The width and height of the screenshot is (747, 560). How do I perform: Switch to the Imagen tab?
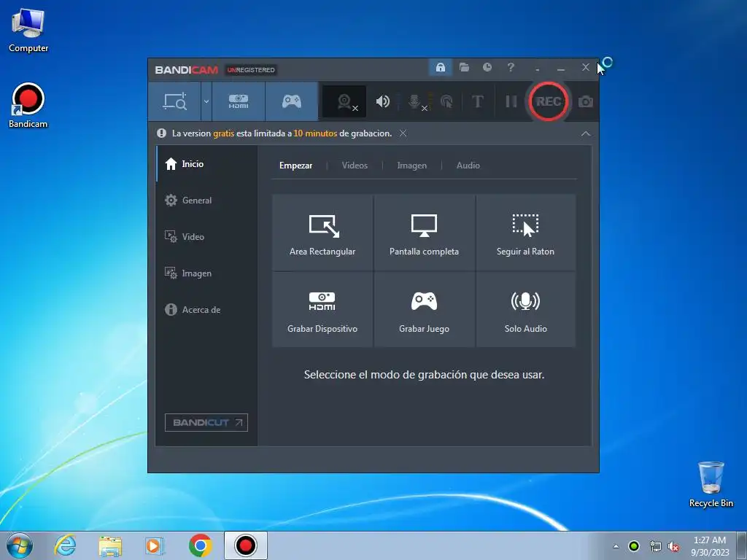tap(411, 166)
